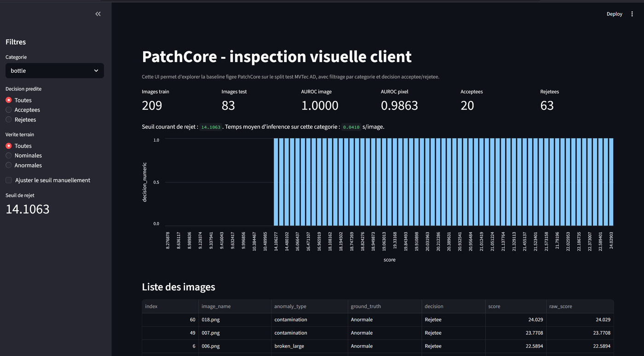The width and height of the screenshot is (644, 356).
Task: Click the score cell 23.7708
Action: (516, 333)
